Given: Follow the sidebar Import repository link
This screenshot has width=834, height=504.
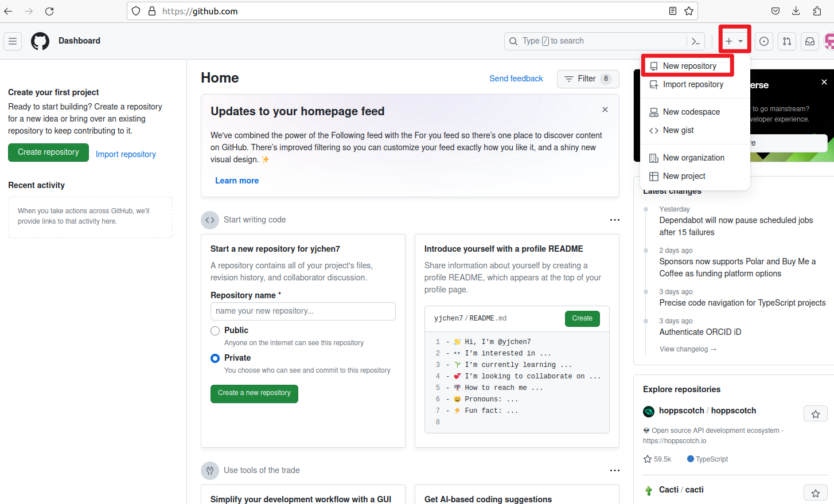Looking at the screenshot, I should pyautogui.click(x=126, y=154).
